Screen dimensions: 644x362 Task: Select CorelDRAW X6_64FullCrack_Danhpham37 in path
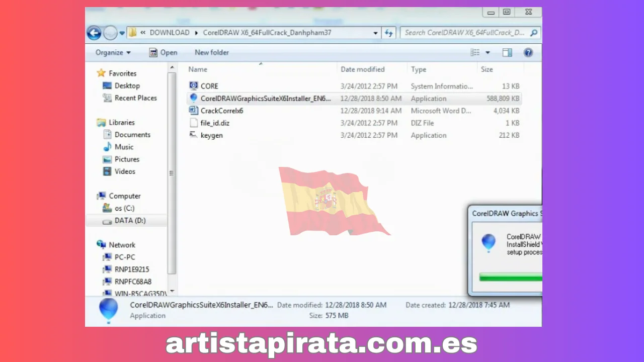click(x=267, y=33)
